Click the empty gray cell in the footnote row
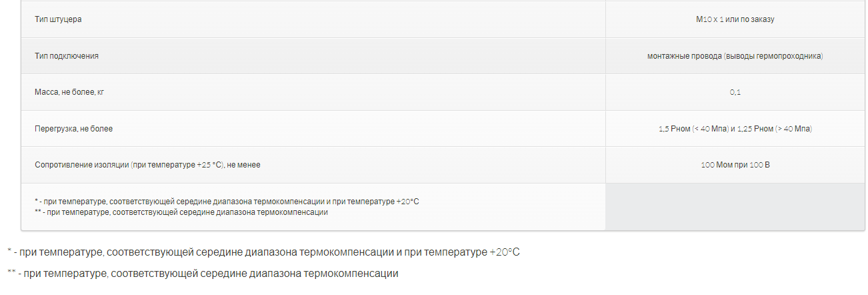This screenshot has width=868, height=295. pyautogui.click(x=735, y=207)
